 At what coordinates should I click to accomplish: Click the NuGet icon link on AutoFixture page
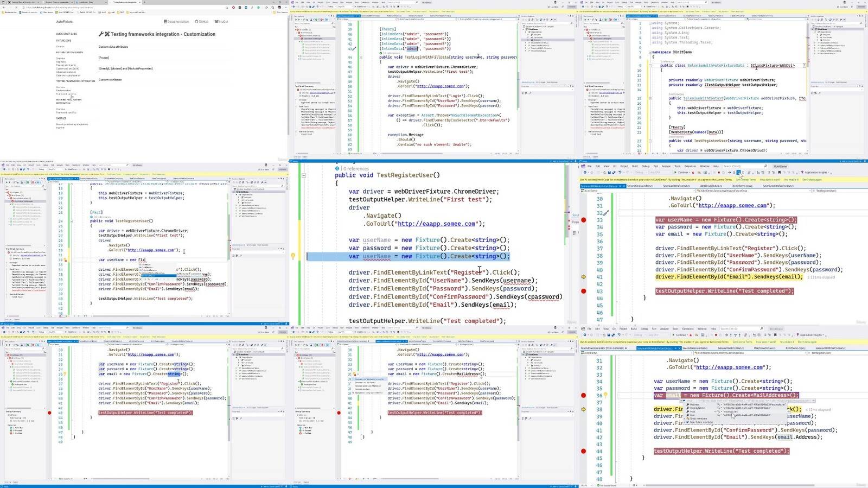(222, 22)
